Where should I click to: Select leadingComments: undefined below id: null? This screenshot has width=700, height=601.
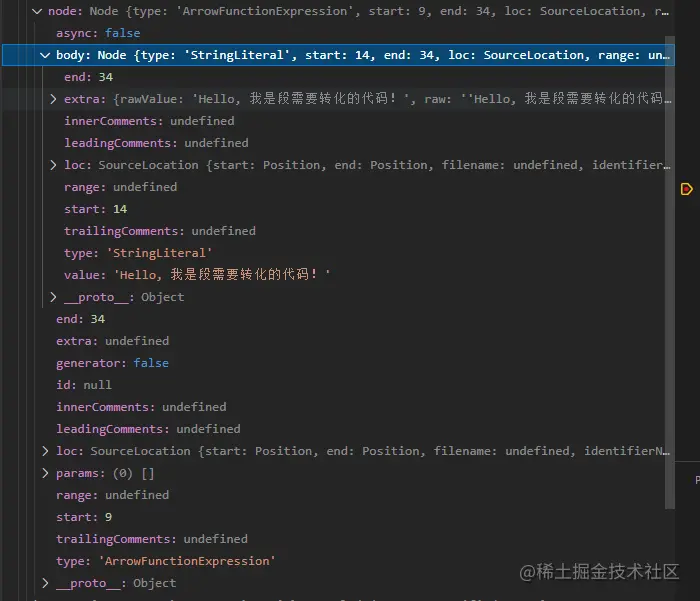click(x=338, y=429)
